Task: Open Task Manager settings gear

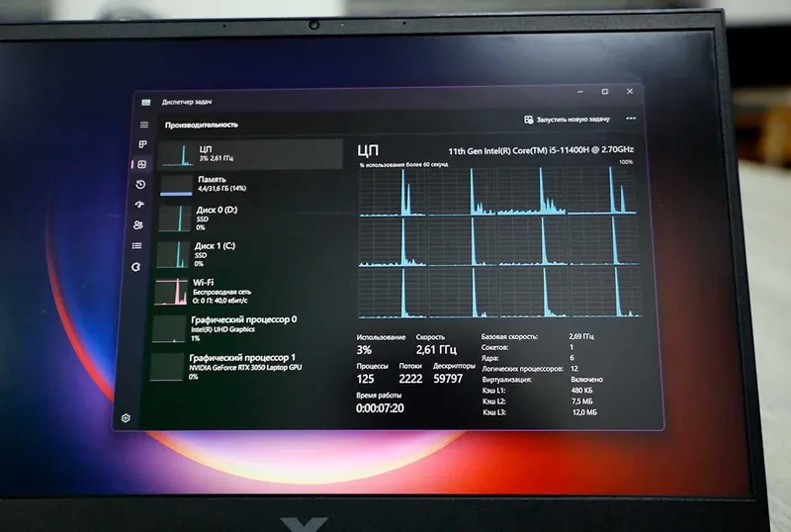Action: click(126, 418)
